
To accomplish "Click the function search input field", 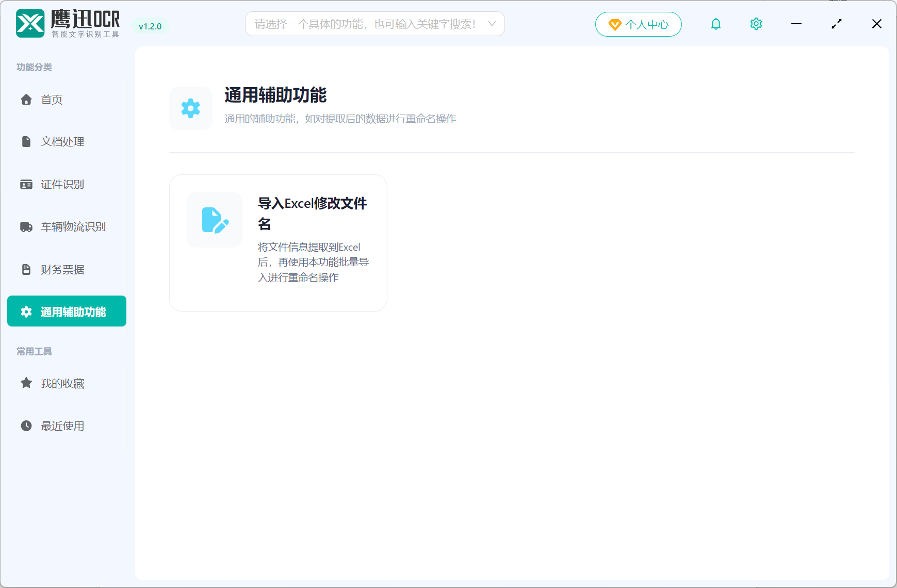I will 361,24.
